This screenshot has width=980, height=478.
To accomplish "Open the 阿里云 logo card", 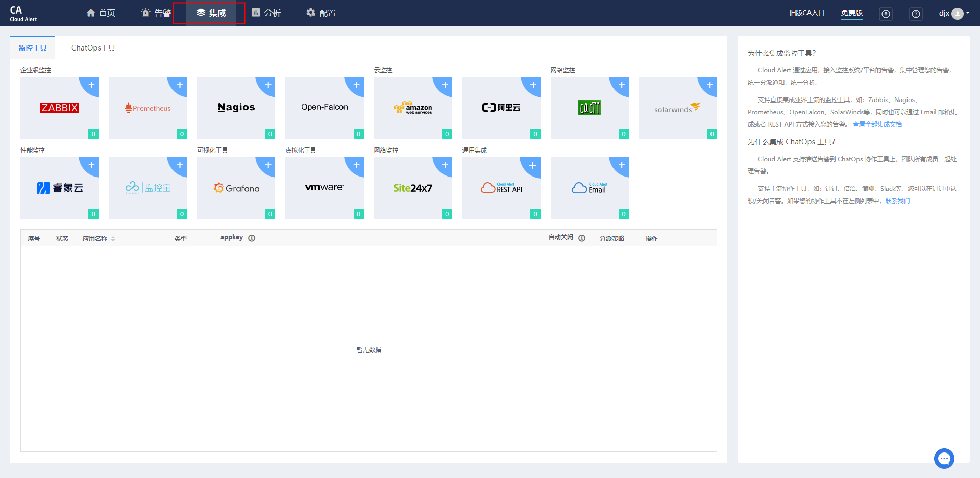I will point(501,108).
